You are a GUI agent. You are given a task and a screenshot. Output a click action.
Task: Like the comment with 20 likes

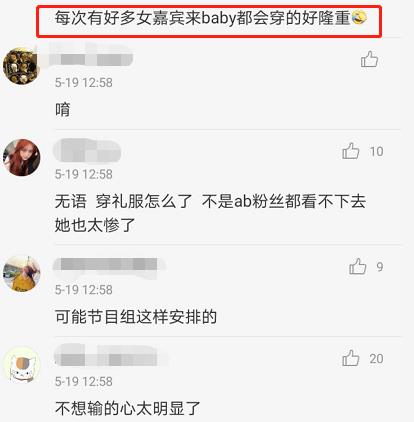click(351, 358)
